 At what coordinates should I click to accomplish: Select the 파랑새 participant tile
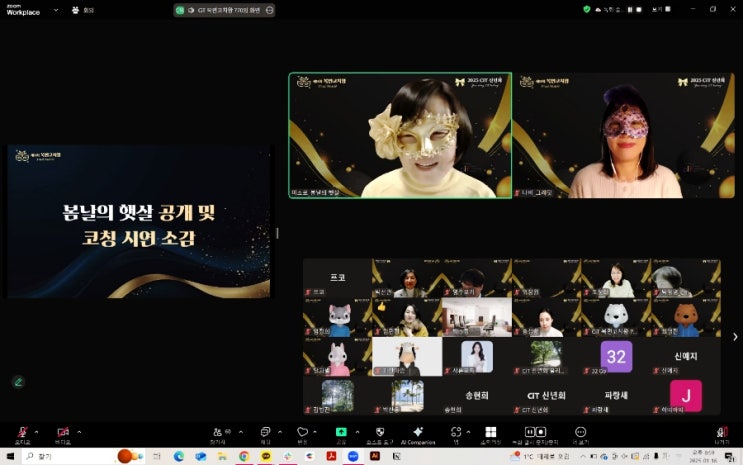click(x=616, y=395)
